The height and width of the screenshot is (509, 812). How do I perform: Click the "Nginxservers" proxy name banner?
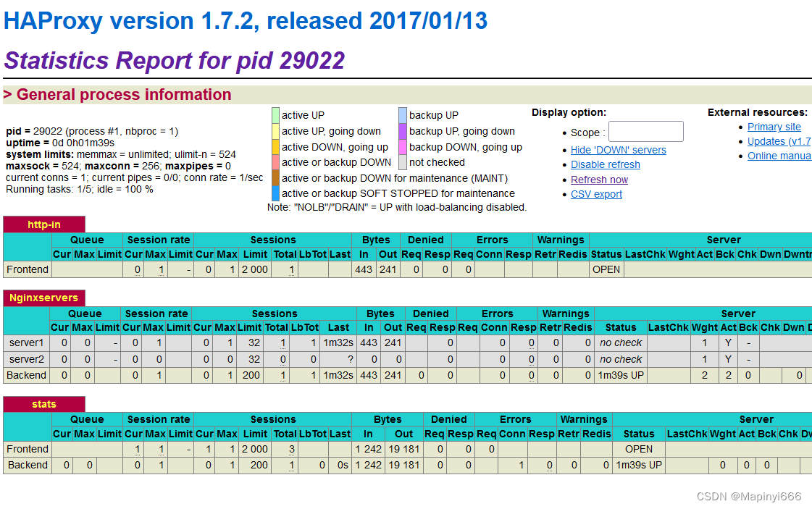click(x=43, y=298)
